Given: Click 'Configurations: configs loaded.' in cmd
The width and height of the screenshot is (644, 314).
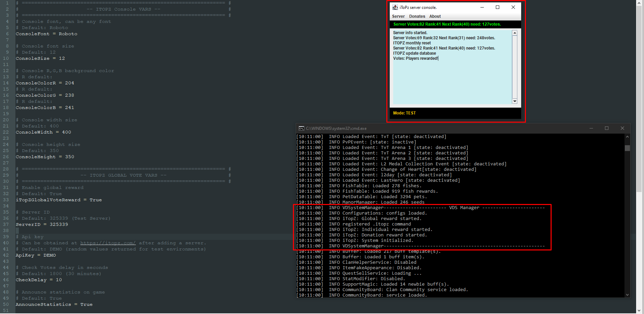Looking at the screenshot, I should pyautogui.click(x=385, y=213).
